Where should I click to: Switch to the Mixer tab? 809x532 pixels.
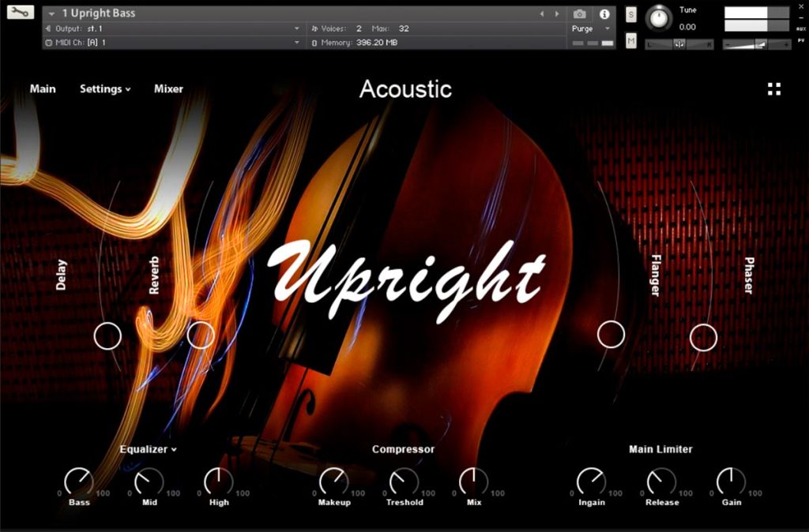click(x=168, y=88)
